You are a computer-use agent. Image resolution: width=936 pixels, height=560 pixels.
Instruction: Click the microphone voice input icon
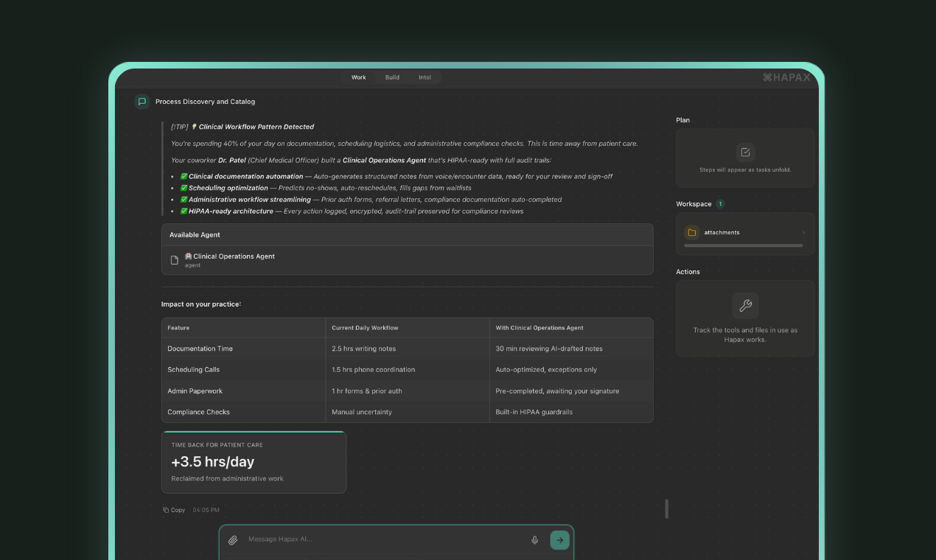[535, 540]
